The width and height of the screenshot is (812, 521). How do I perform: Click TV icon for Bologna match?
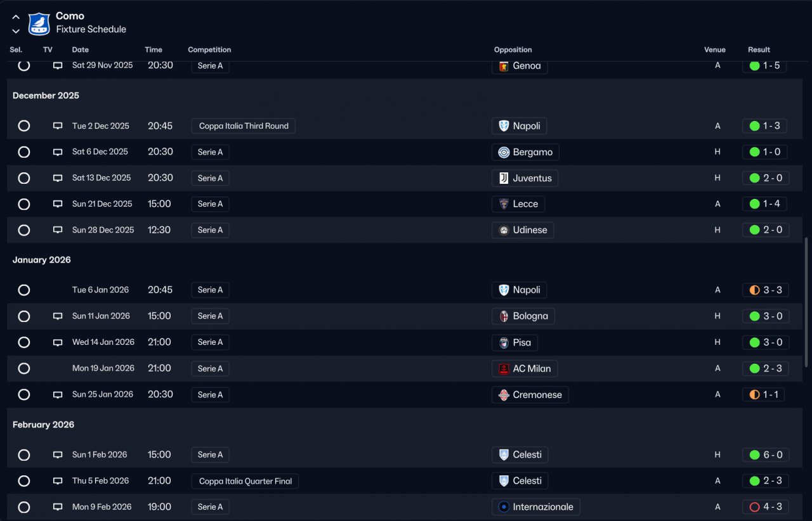[58, 316]
